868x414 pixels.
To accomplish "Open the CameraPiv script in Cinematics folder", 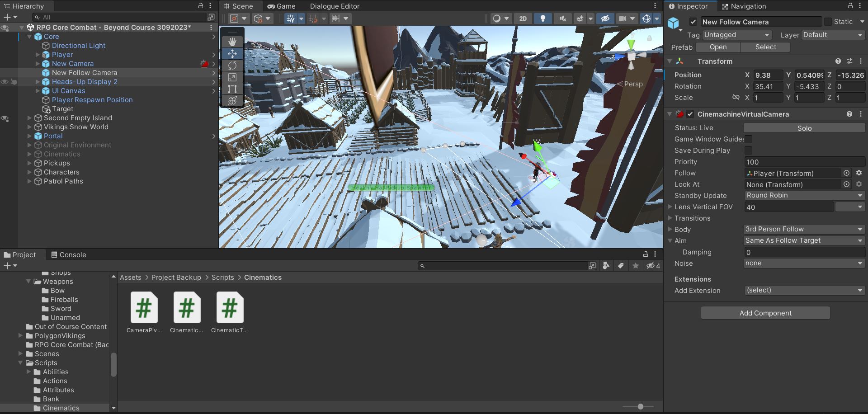I will pyautogui.click(x=143, y=308).
